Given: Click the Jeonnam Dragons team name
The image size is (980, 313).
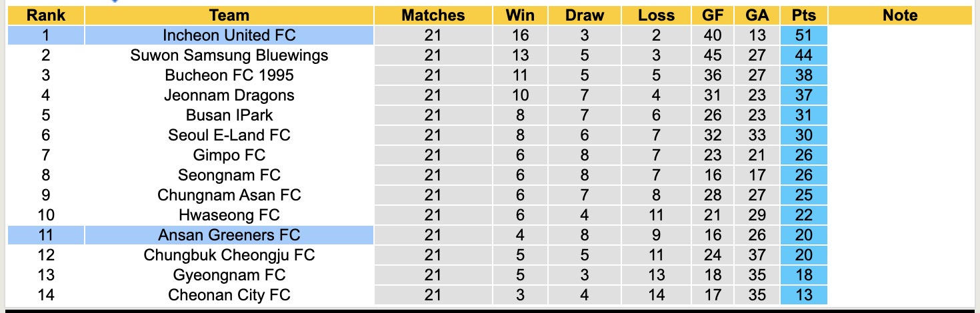Looking at the screenshot, I should (x=229, y=95).
